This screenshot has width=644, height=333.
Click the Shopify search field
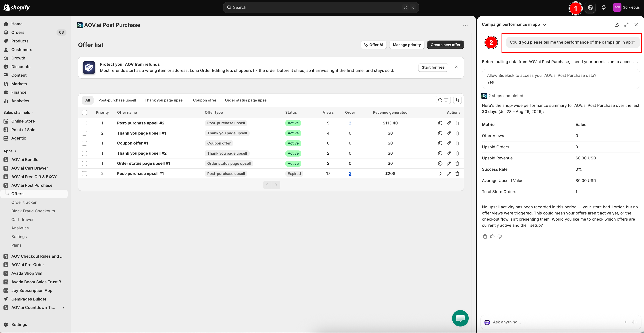pyautogui.click(x=321, y=7)
